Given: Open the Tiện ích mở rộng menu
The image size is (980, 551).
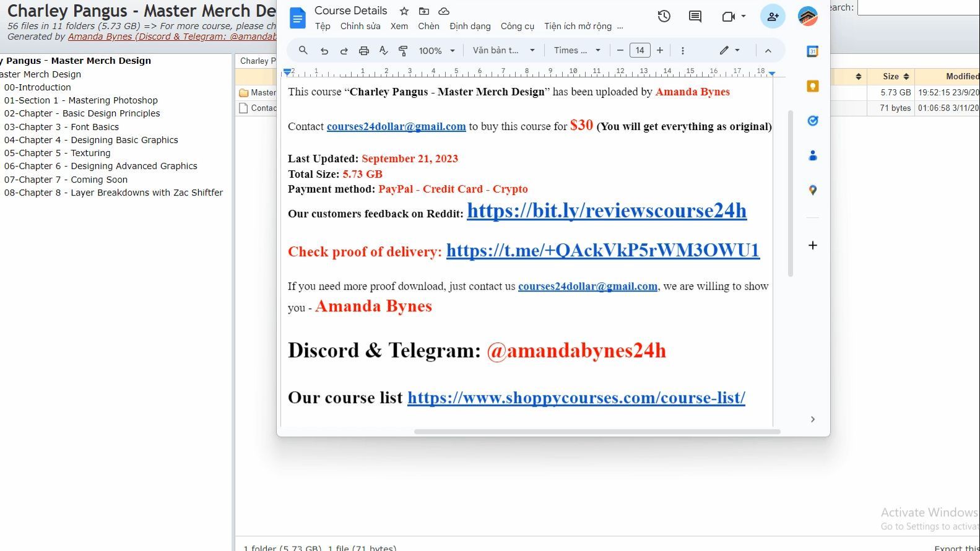Looking at the screenshot, I should (x=578, y=26).
